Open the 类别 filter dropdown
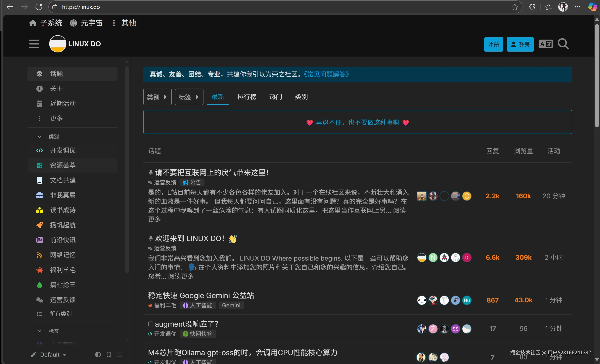Viewport: 600px width, 364px height. pos(157,97)
